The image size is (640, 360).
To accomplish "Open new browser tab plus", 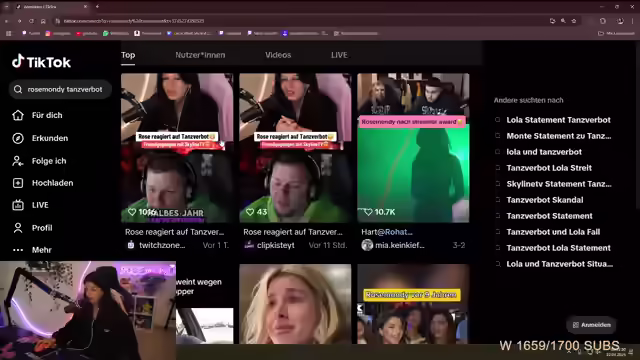I will (97, 7).
